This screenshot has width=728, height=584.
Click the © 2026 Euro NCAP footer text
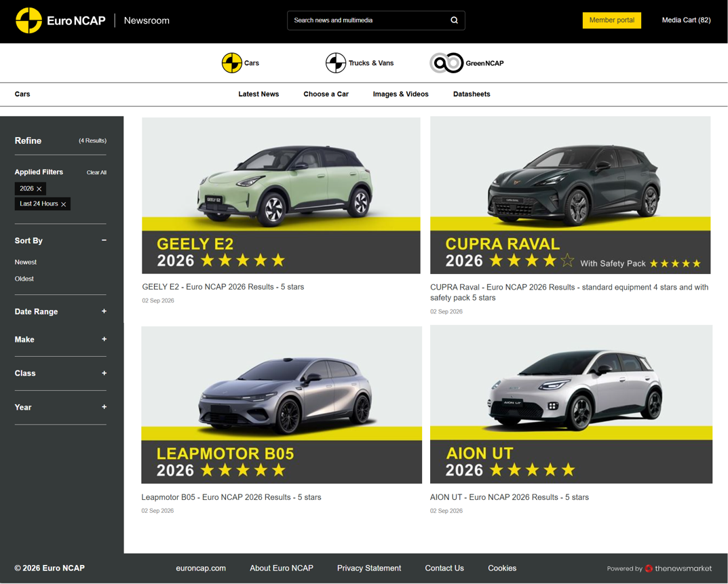(50, 568)
